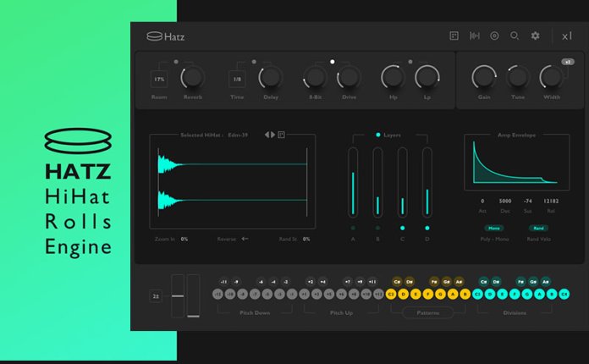The width and height of the screenshot is (589, 364).
Task: Play the yellow B pattern key
Action: pos(465,294)
